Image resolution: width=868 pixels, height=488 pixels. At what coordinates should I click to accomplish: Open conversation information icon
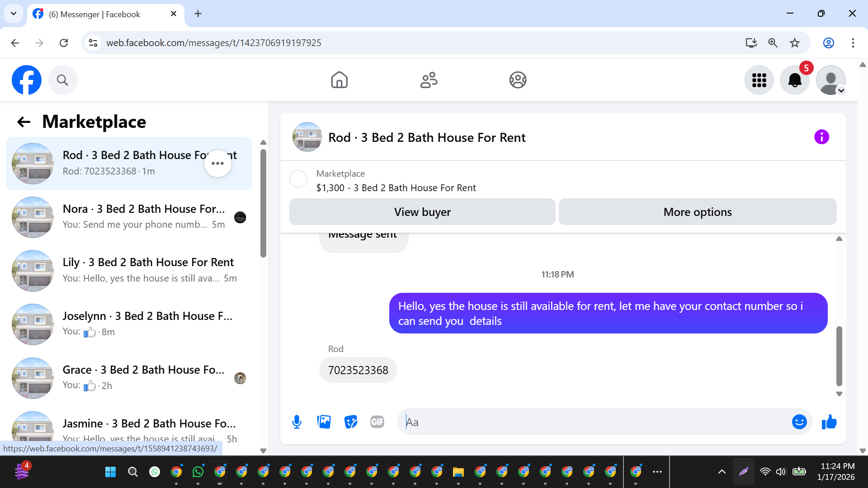(x=821, y=137)
